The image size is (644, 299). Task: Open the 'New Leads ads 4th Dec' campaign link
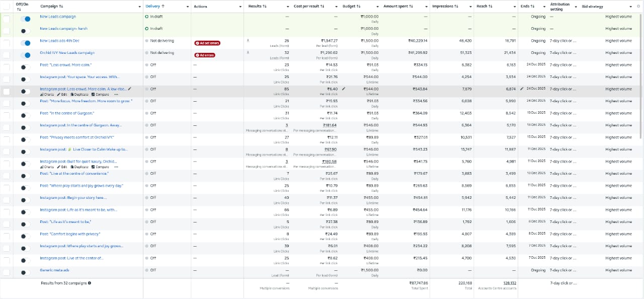tap(59, 41)
